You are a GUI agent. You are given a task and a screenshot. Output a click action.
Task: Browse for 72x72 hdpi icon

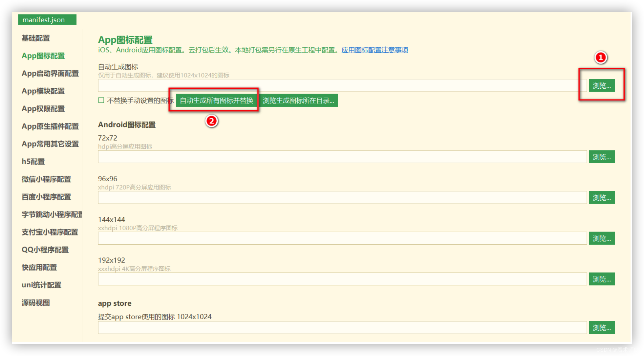click(601, 157)
